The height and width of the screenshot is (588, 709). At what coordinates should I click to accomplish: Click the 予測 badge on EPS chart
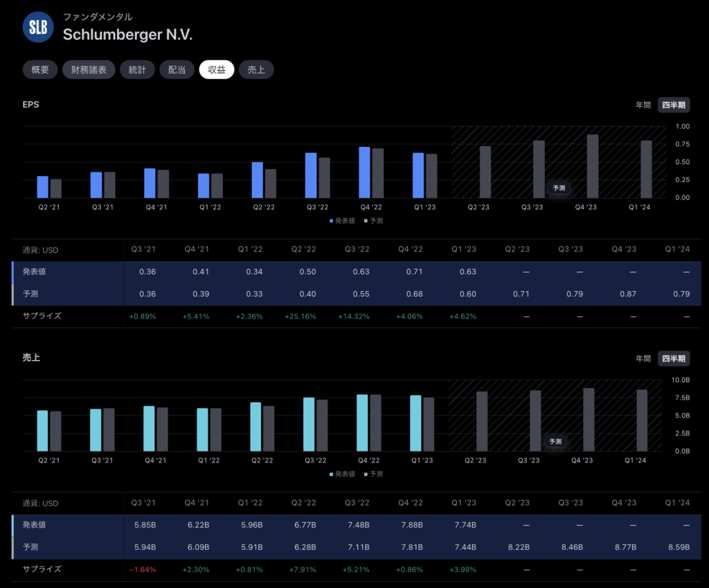(x=559, y=188)
